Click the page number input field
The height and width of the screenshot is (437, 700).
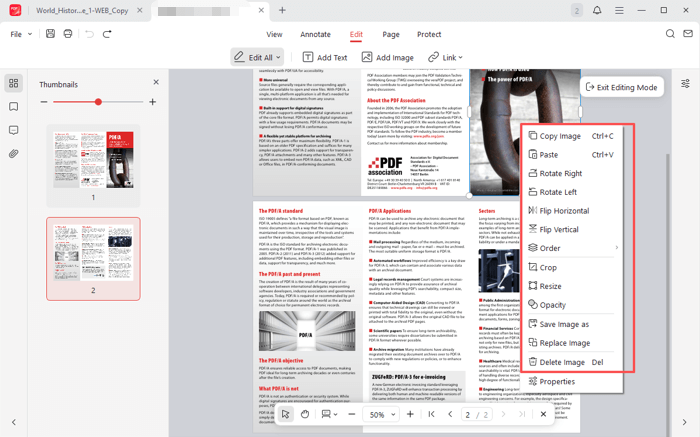tap(467, 415)
